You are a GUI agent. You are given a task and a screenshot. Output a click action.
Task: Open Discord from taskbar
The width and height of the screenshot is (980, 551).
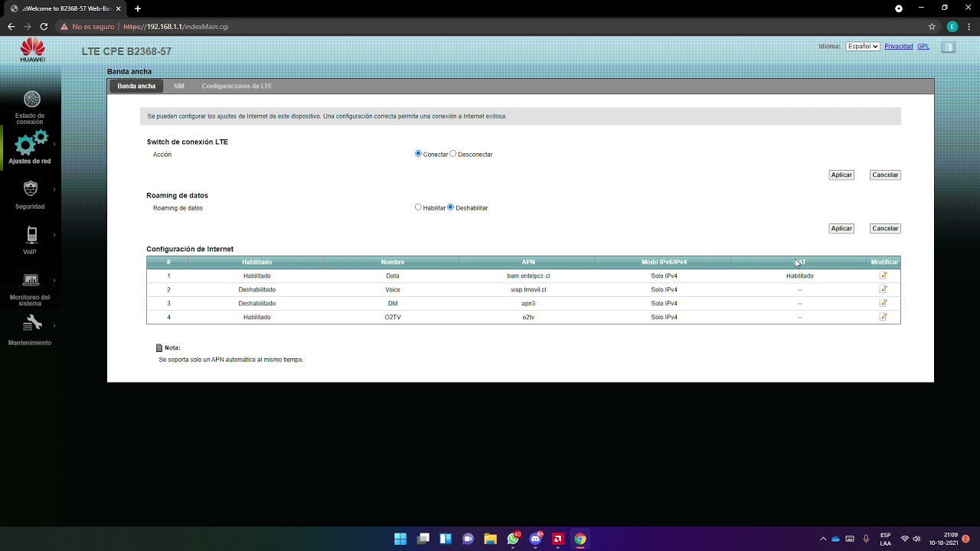pos(535,539)
